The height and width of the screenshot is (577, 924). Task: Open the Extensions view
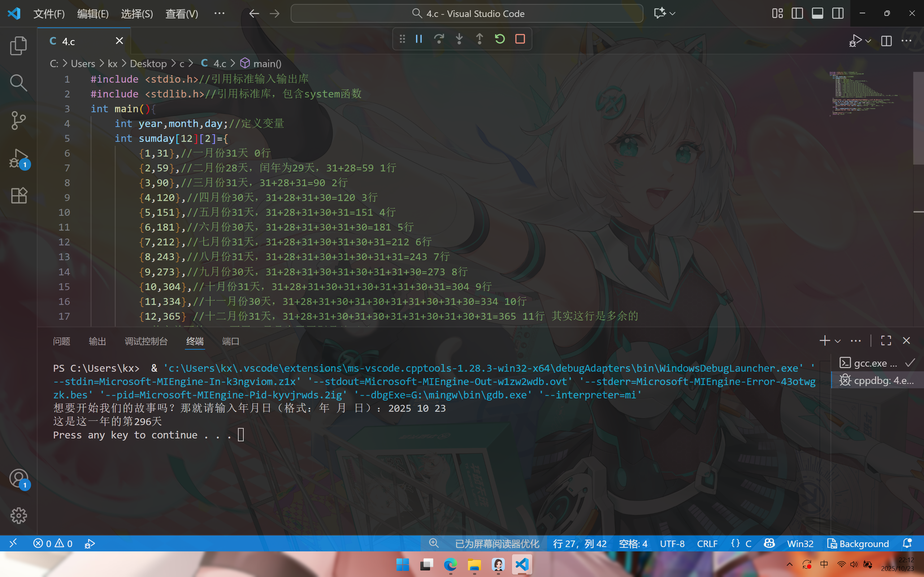pyautogui.click(x=18, y=195)
